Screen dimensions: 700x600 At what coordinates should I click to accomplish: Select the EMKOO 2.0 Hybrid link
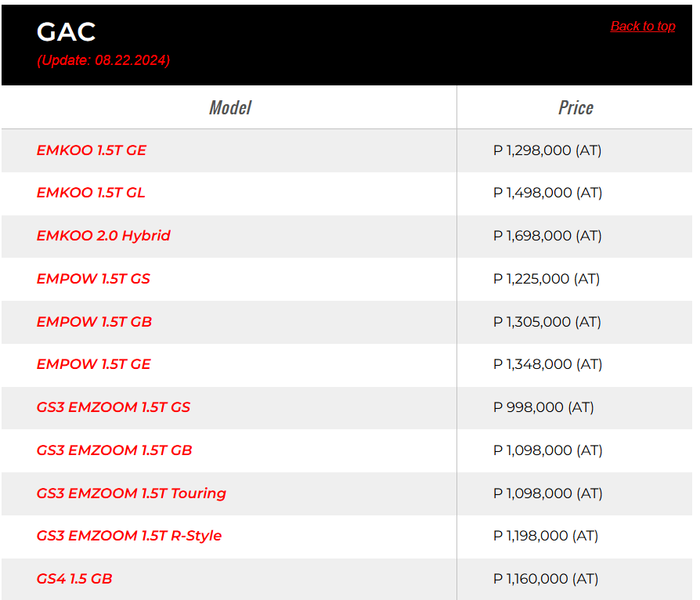click(x=103, y=236)
